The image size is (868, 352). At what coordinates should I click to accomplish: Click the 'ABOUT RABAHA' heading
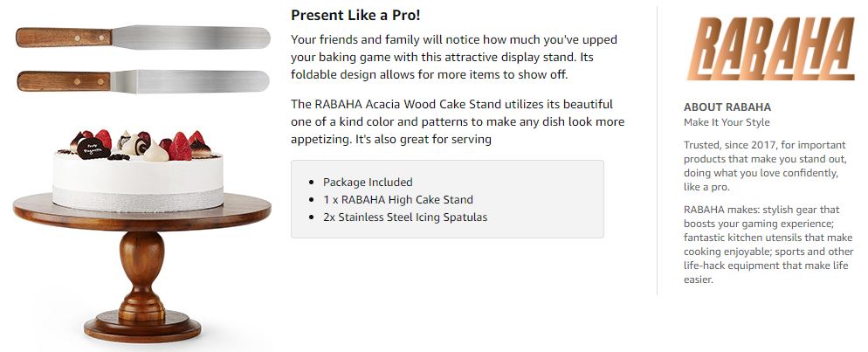point(727,107)
